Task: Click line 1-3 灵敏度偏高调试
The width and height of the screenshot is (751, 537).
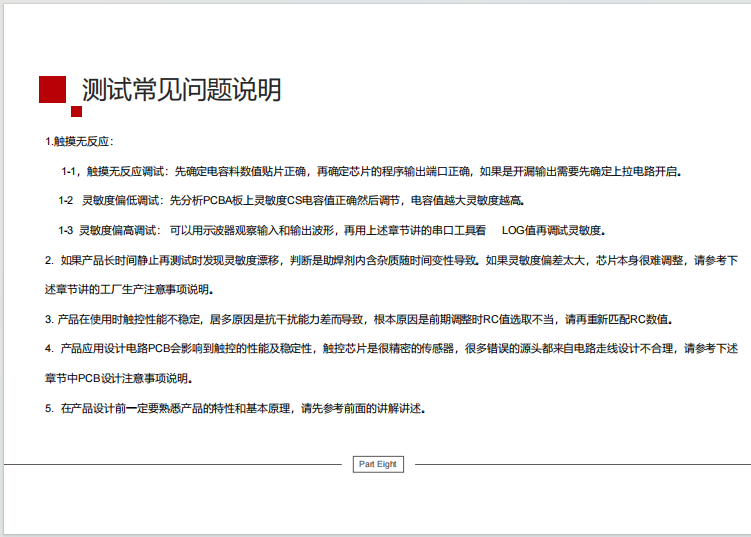Action: pyautogui.click(x=330, y=230)
